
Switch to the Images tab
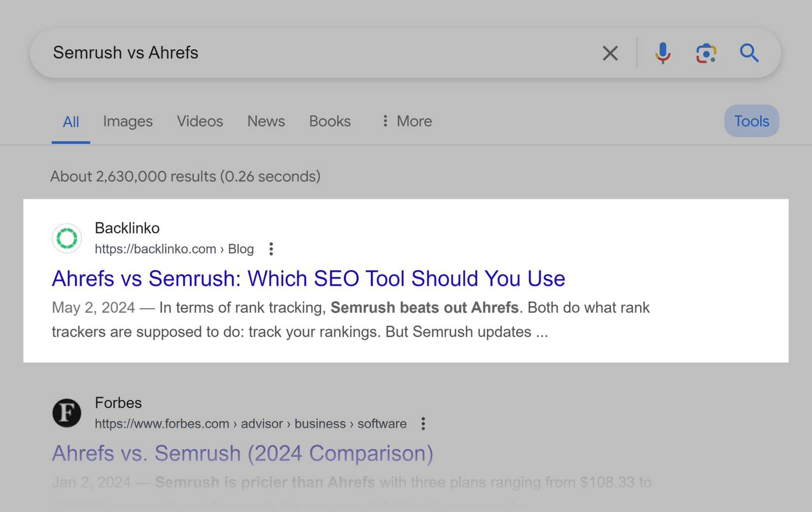coord(127,121)
